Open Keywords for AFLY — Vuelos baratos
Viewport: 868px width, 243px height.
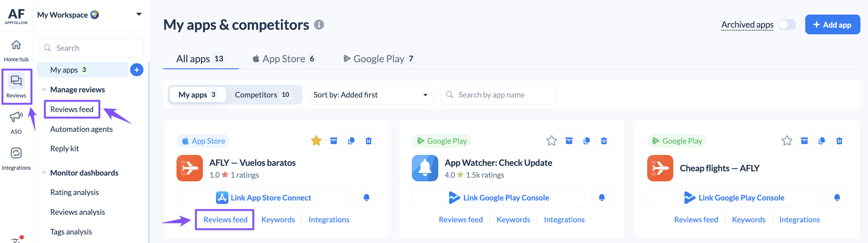[278, 220]
